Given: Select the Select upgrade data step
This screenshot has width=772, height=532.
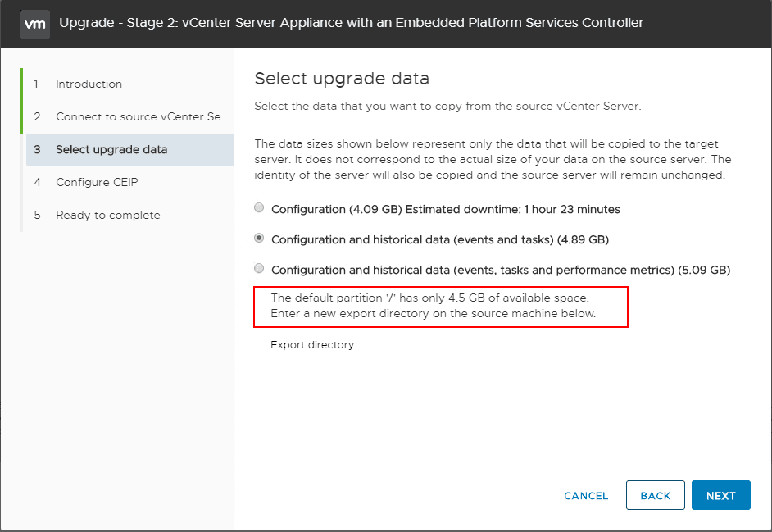Looking at the screenshot, I should (112, 149).
